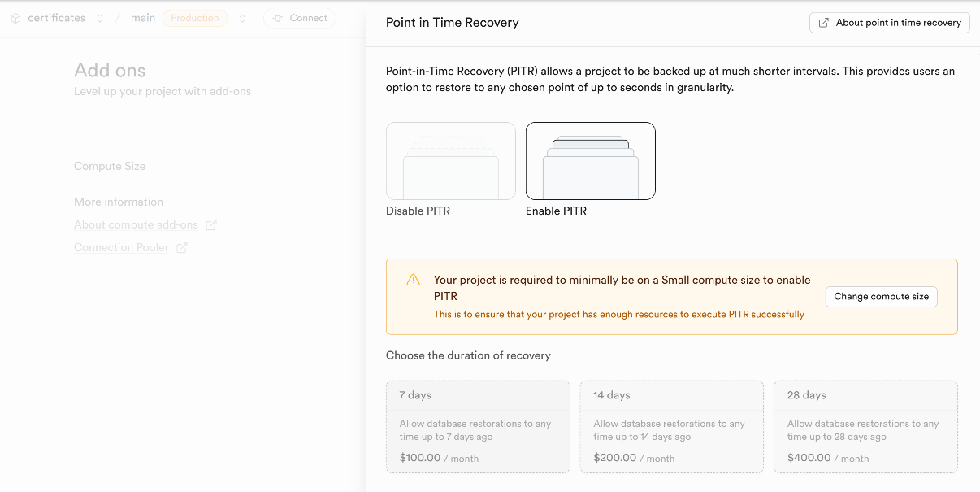Image resolution: width=980 pixels, height=492 pixels.
Task: Click the Production badge
Action: click(x=194, y=17)
